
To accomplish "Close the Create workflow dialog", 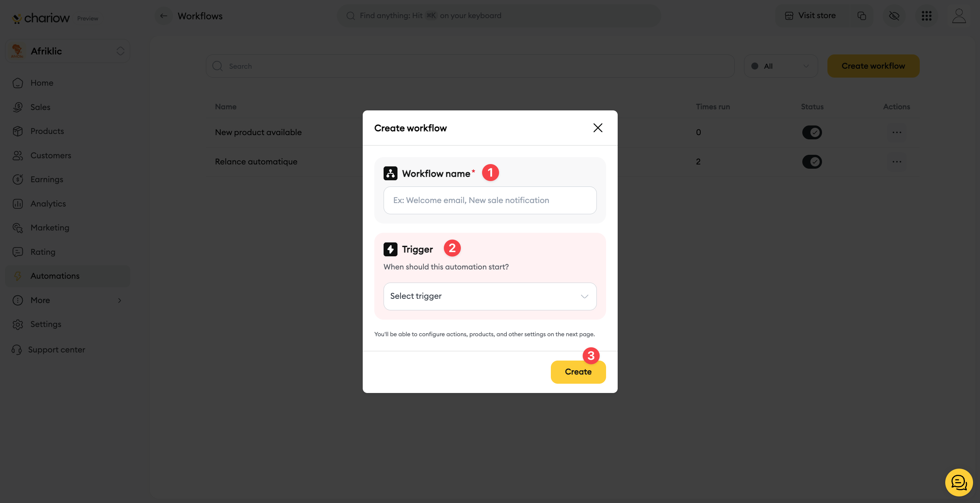I will coord(598,128).
